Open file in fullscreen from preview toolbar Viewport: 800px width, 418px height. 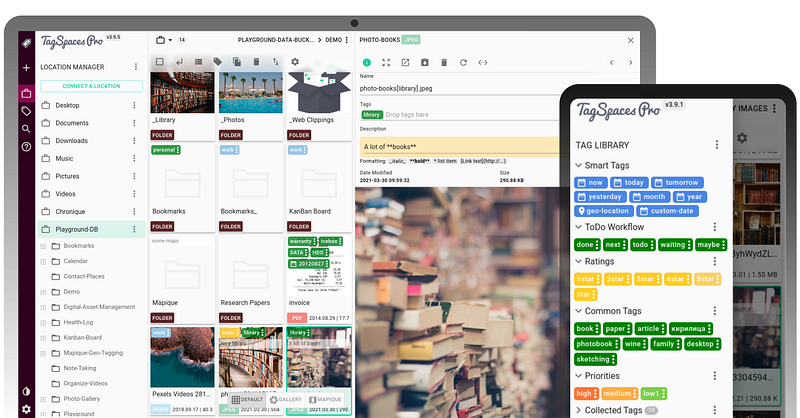click(x=386, y=63)
